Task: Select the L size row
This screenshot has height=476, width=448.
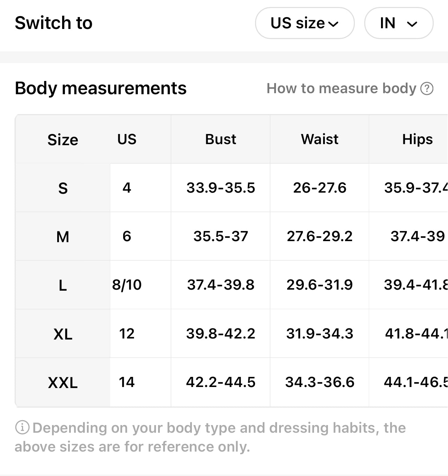Action: coord(63,285)
